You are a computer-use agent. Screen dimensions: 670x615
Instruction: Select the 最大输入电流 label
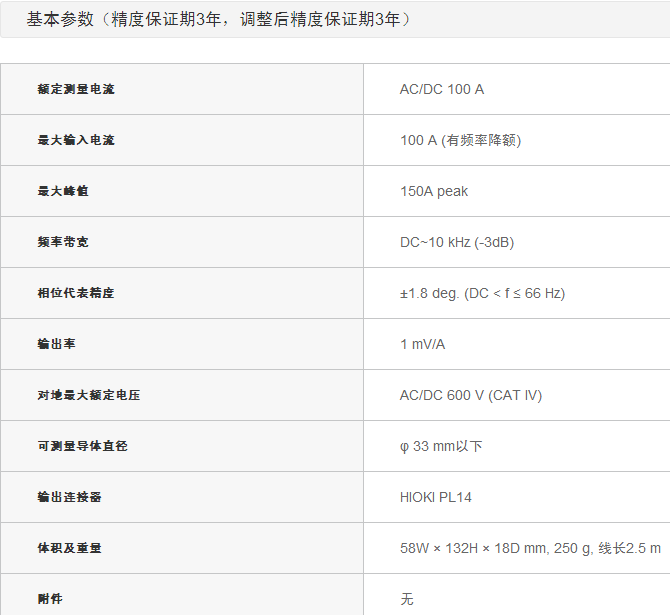point(76,140)
